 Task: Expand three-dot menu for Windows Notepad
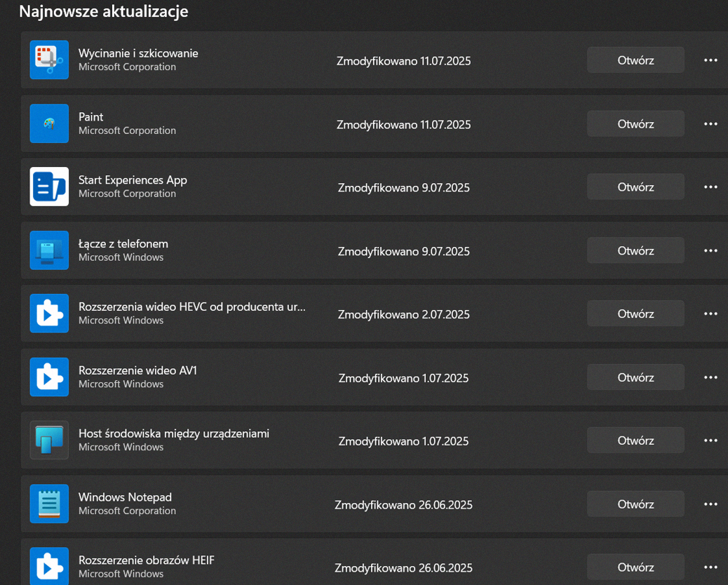point(710,504)
